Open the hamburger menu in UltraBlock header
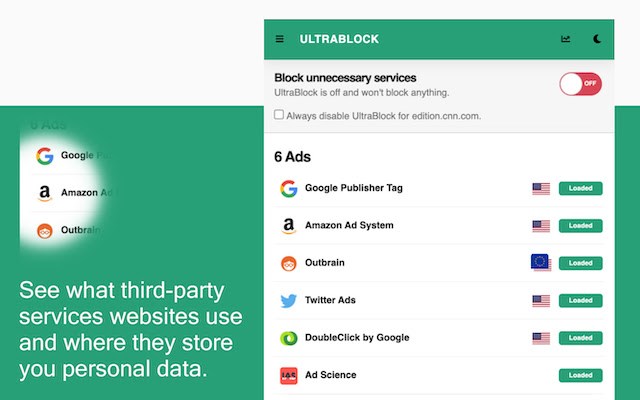The image size is (640, 400). click(x=280, y=40)
